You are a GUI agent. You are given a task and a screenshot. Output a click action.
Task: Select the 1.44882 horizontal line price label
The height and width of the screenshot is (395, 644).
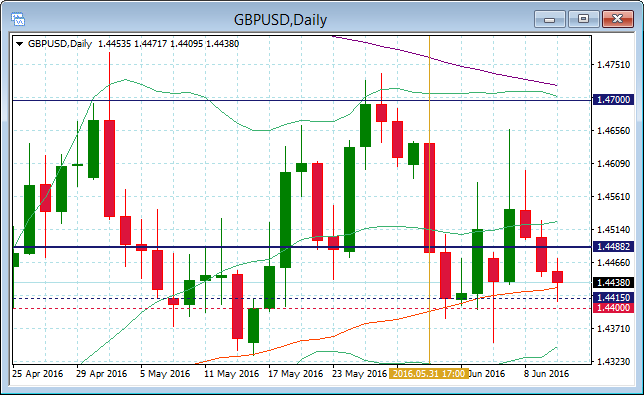coord(613,246)
